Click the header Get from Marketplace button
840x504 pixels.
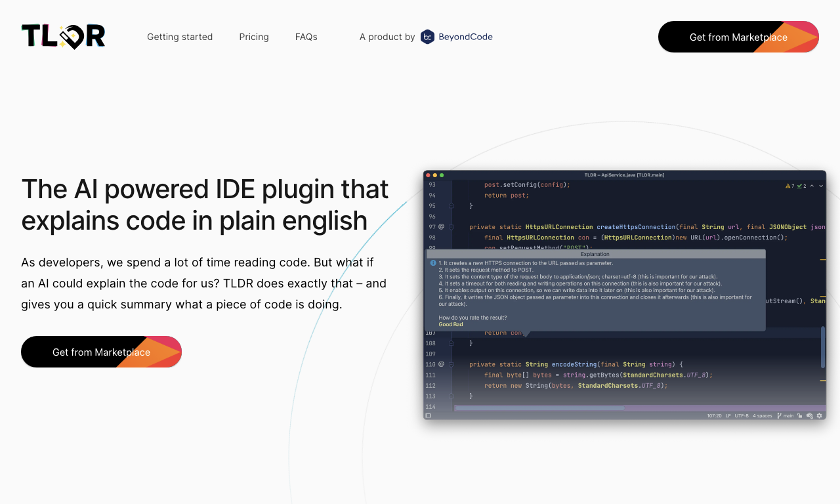click(x=738, y=37)
